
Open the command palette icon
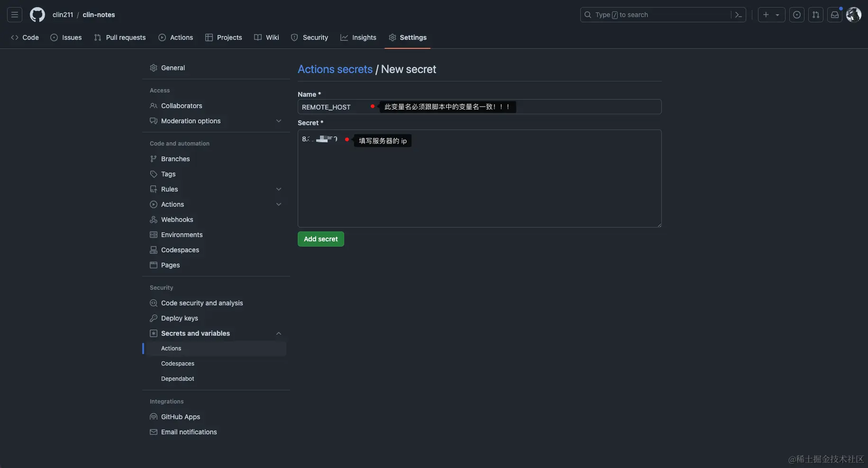tap(738, 15)
